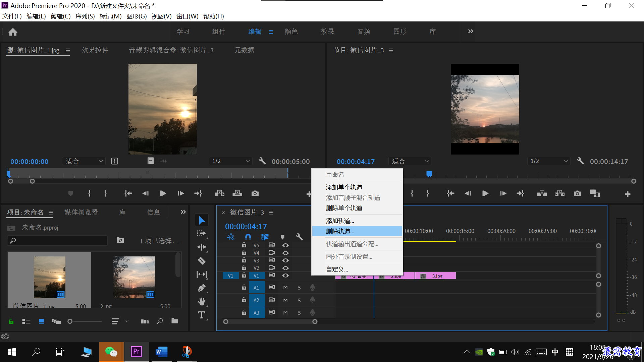This screenshot has width=644, height=362.
Task: Mute audio track A1
Action: (x=285, y=288)
